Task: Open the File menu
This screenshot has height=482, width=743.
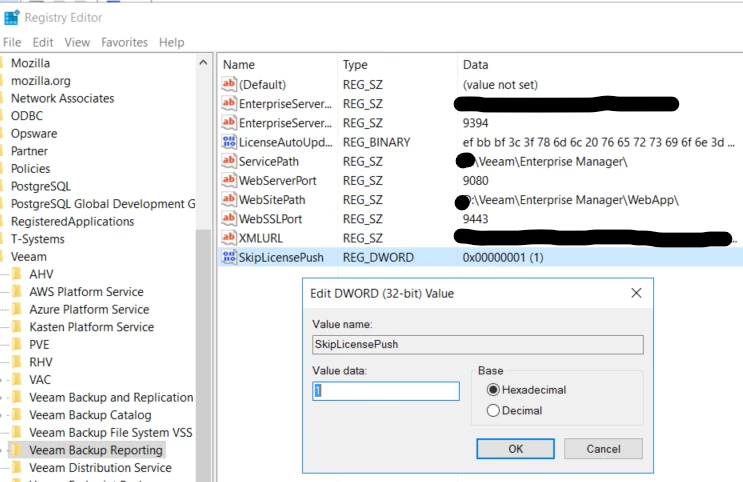Action: point(12,42)
